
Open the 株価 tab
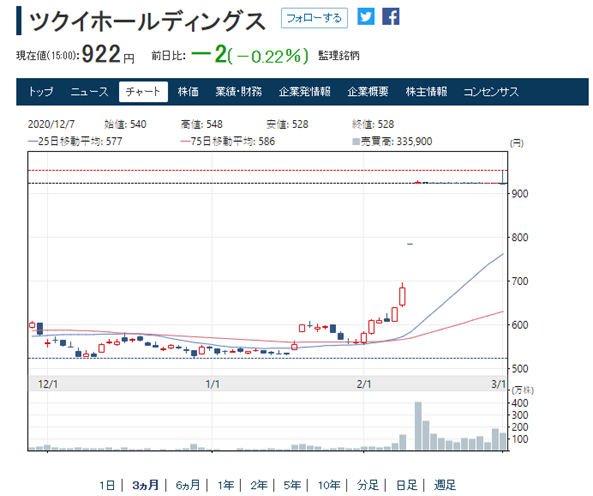pyautogui.click(x=188, y=91)
